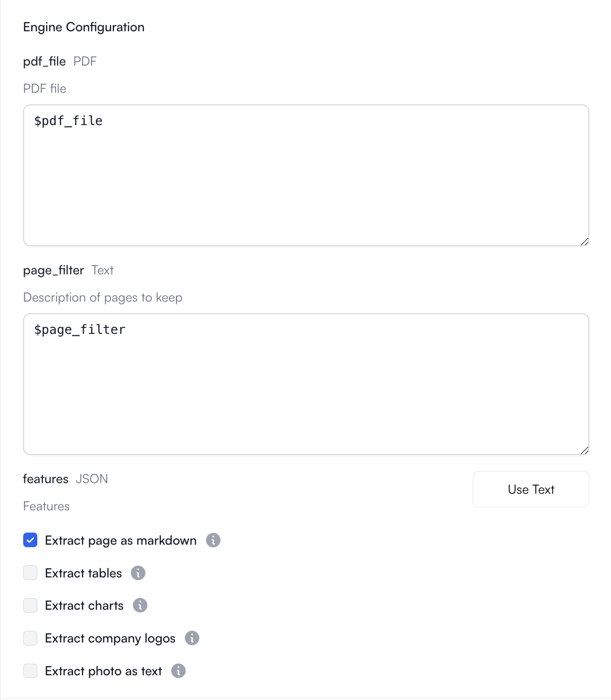Focus the pdf_file text area
The image size is (611, 700).
tap(306, 176)
